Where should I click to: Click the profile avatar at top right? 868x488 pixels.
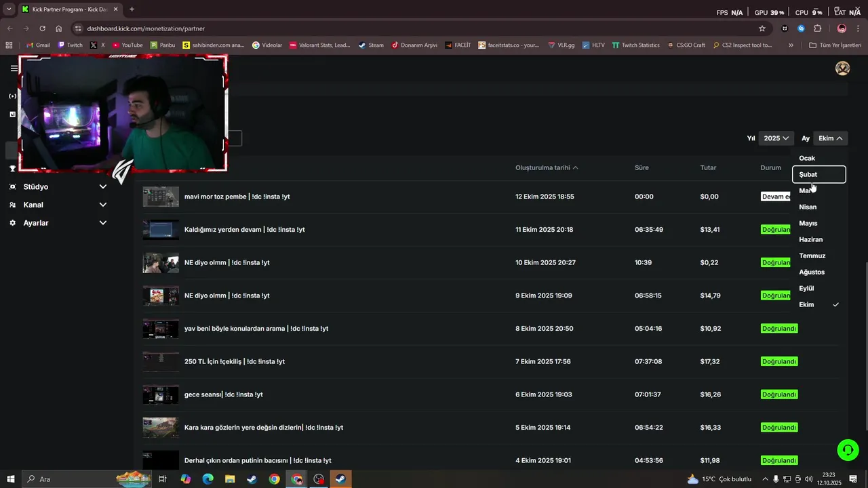(x=842, y=68)
